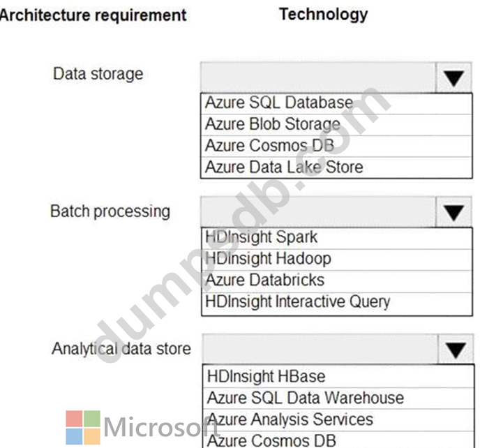Open the Analytical data store dropdown arrow
The height and width of the screenshot is (448, 480).
coord(457,350)
